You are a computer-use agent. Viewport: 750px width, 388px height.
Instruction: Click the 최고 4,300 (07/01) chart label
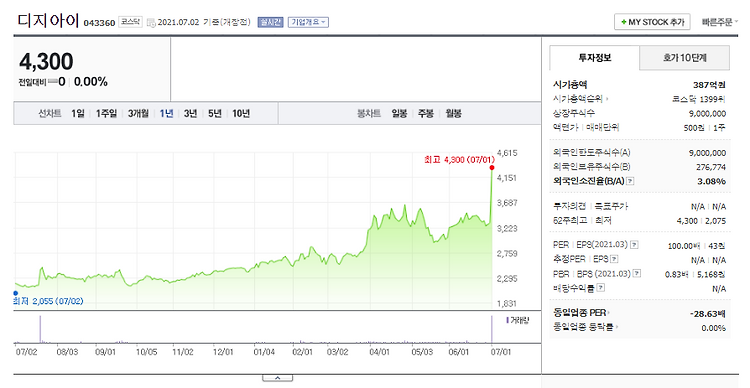[x=459, y=159]
